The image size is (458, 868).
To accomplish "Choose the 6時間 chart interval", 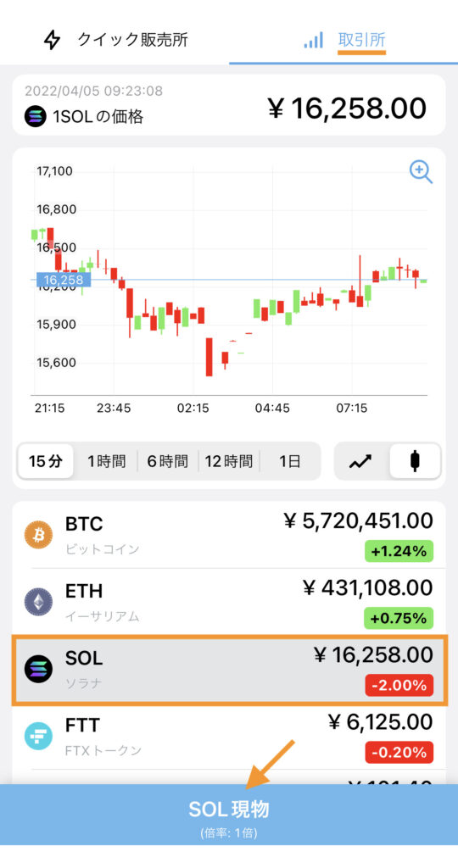I will pyautogui.click(x=167, y=461).
